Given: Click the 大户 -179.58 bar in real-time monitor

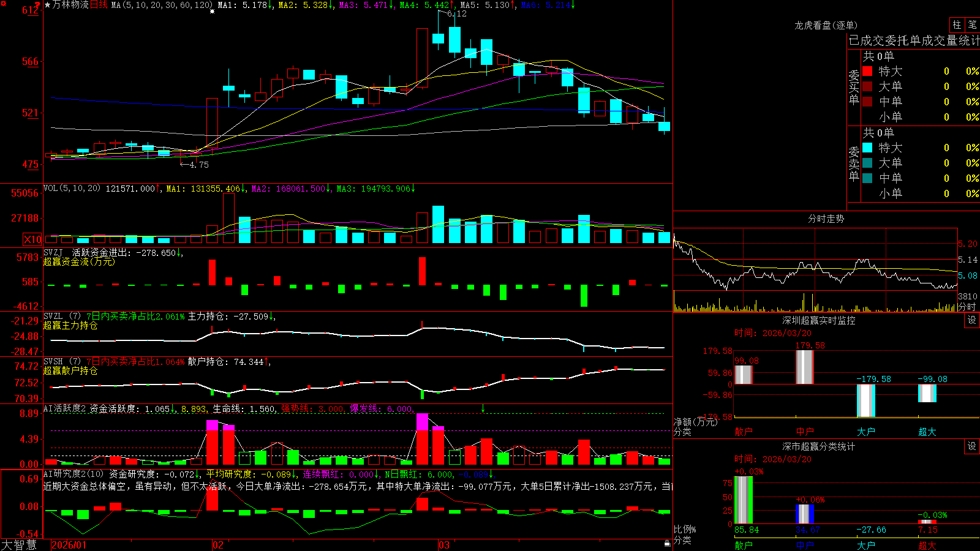Looking at the screenshot, I should coord(866,400).
